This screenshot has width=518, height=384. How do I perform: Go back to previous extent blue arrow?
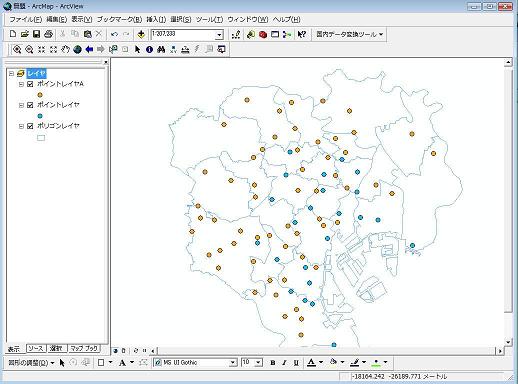(x=89, y=49)
